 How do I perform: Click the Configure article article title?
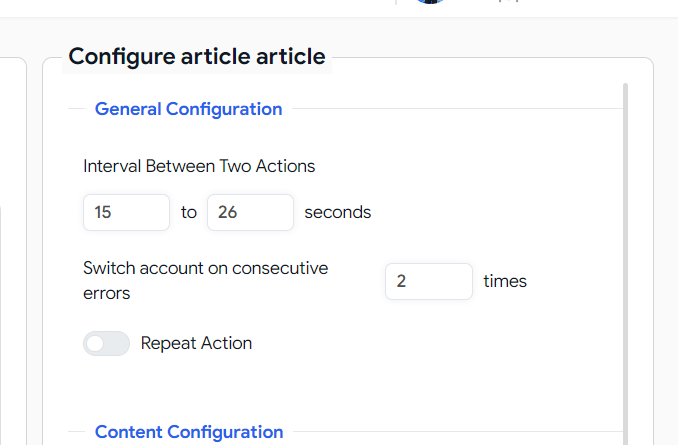197,57
